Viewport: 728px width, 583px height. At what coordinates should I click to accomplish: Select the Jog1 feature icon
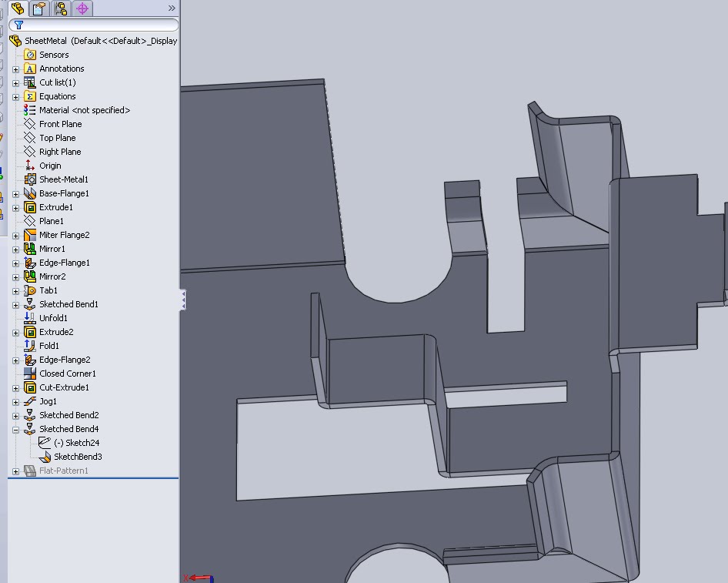[30, 401]
